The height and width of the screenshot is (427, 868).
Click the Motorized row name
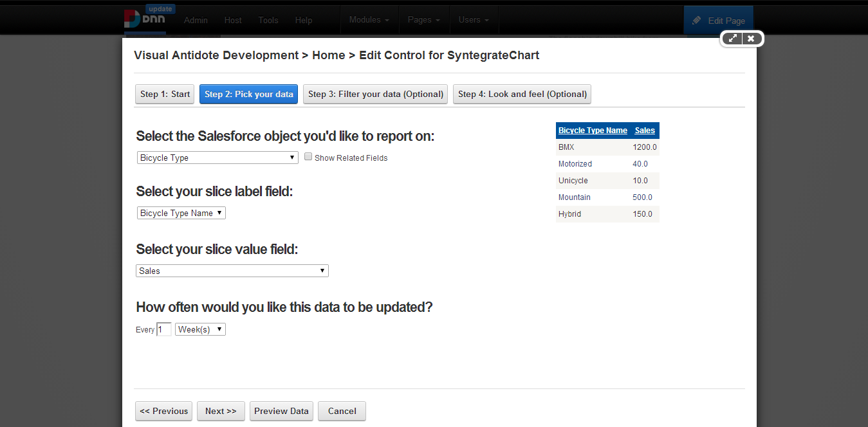[575, 164]
